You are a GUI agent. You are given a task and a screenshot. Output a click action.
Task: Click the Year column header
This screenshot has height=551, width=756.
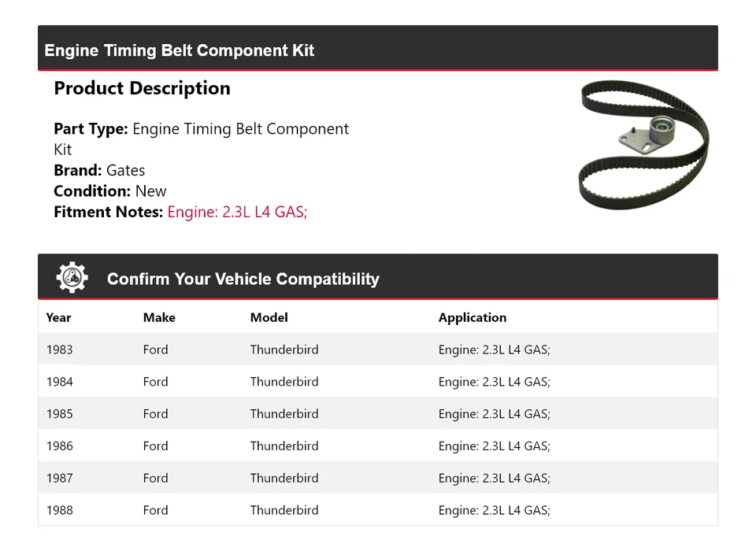[58, 318]
